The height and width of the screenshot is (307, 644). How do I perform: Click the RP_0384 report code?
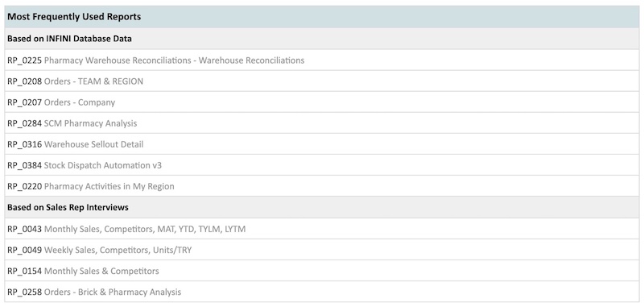(x=25, y=165)
